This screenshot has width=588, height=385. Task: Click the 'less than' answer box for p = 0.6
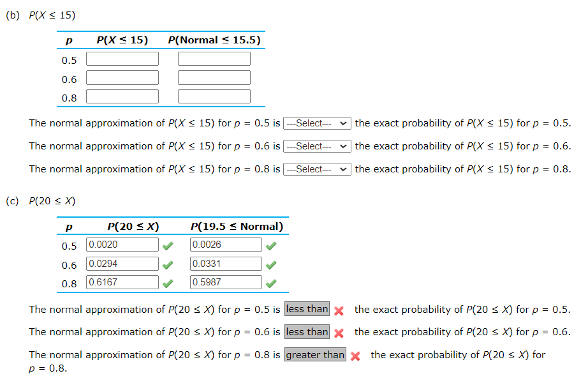click(307, 332)
